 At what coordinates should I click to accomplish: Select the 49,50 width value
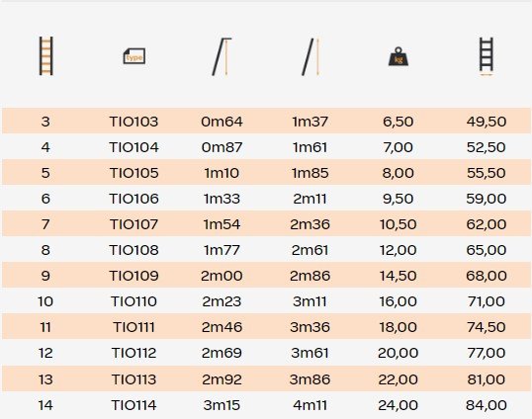[487, 122]
